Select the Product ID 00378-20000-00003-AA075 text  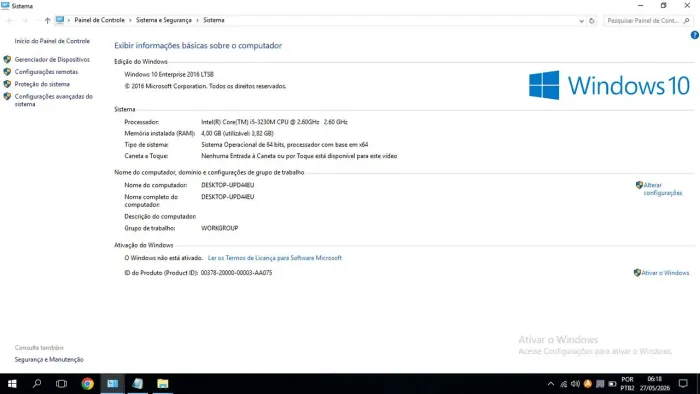[236, 273]
